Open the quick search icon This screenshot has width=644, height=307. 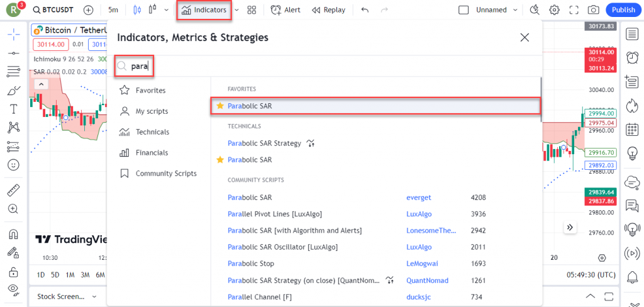tap(535, 10)
